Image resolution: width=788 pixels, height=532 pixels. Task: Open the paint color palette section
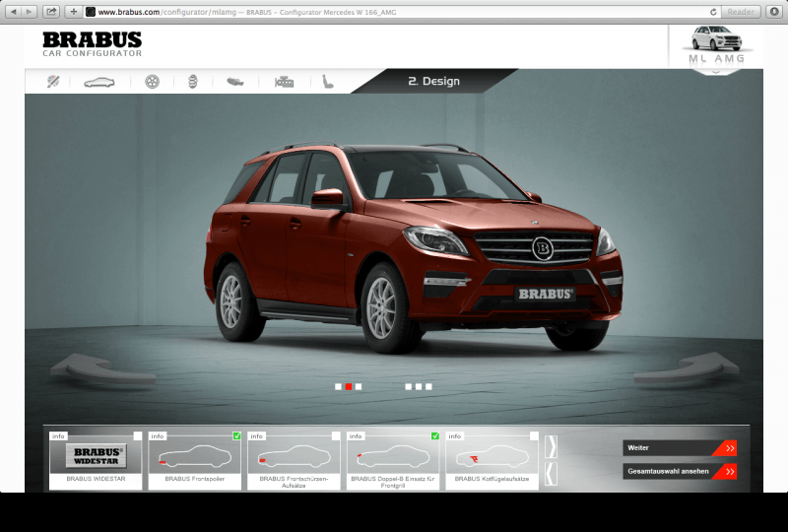point(53,82)
